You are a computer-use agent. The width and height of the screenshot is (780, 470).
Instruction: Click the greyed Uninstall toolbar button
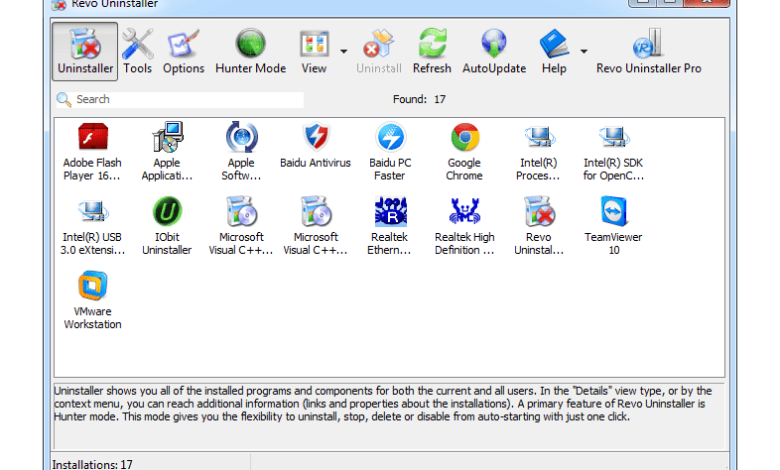tap(379, 51)
